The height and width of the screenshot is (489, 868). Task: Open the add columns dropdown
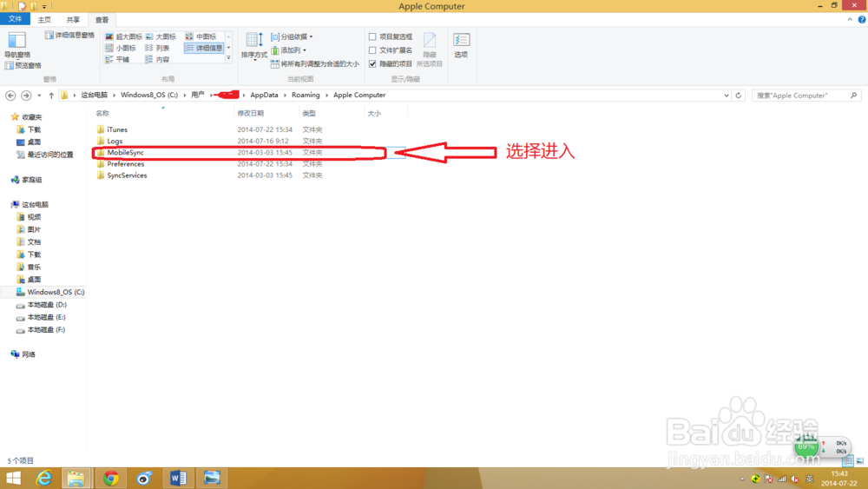click(x=288, y=50)
